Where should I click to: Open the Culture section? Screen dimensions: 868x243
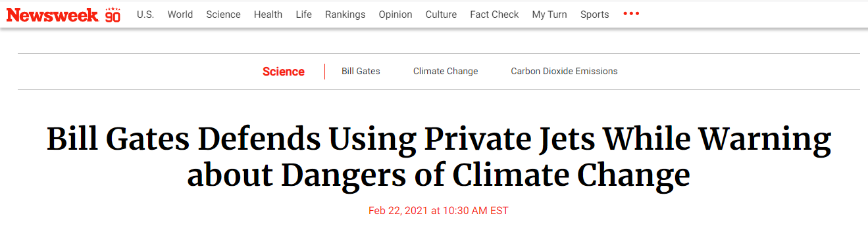tap(441, 14)
